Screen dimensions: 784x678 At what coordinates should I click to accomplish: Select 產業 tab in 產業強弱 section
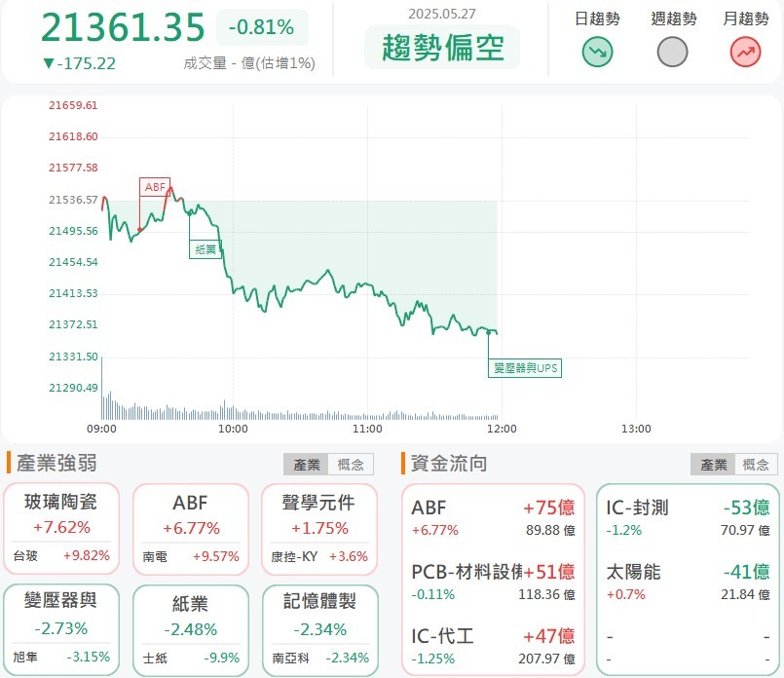pos(306,465)
